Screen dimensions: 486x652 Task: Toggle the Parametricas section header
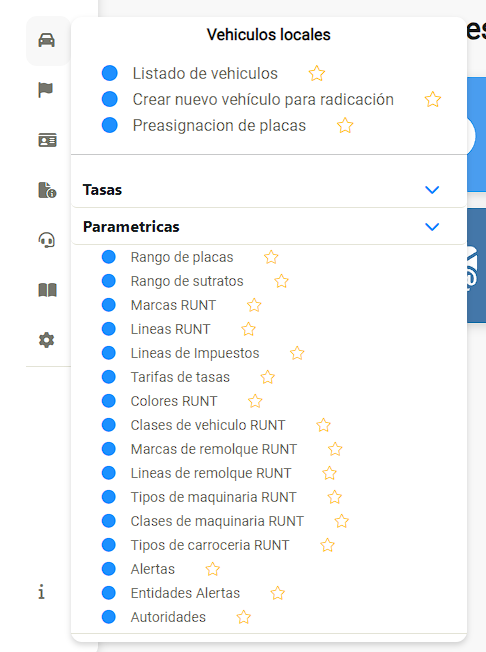click(x=269, y=227)
